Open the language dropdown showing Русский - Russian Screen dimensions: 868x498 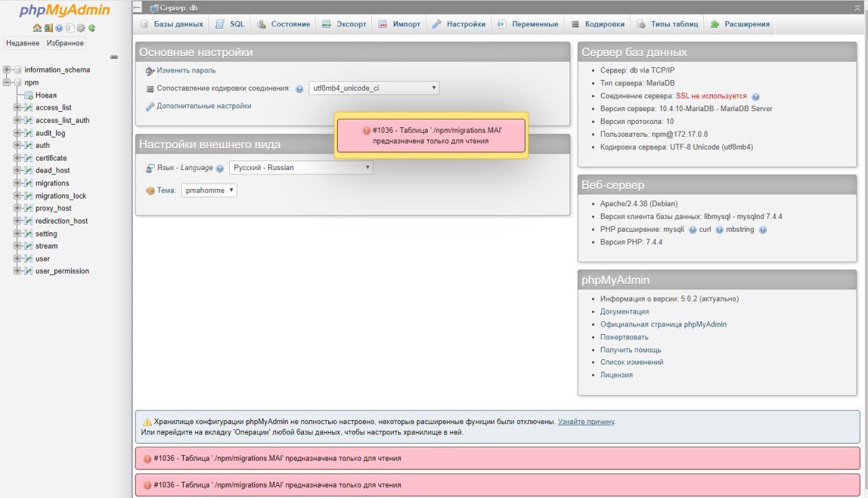pos(301,167)
